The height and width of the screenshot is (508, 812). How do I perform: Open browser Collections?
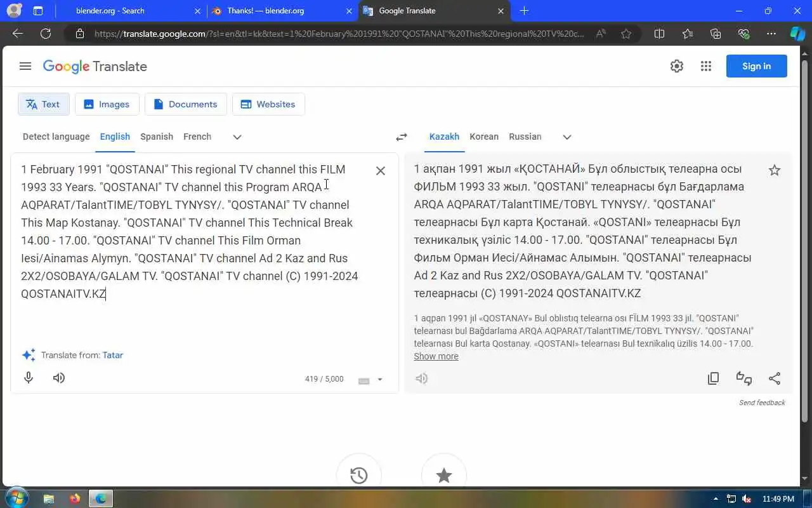click(716, 34)
